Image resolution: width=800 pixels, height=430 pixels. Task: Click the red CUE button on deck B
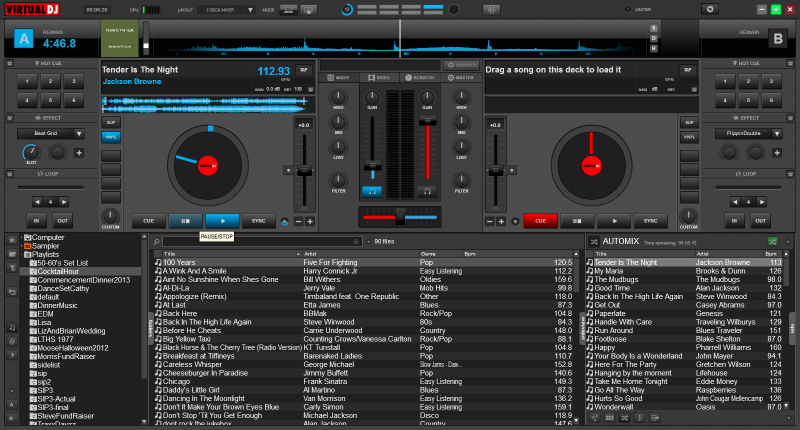[540, 221]
